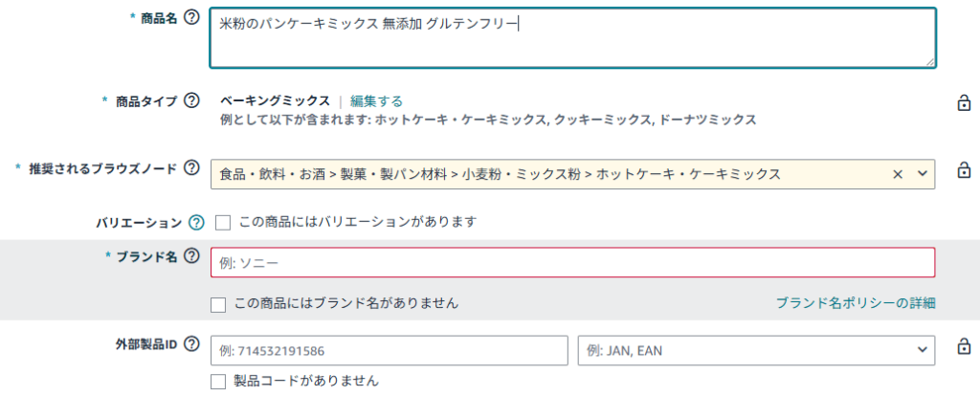Image resolution: width=980 pixels, height=396 pixels.
Task: Show help for 推奨されるブラウズノード
Action: (x=192, y=168)
